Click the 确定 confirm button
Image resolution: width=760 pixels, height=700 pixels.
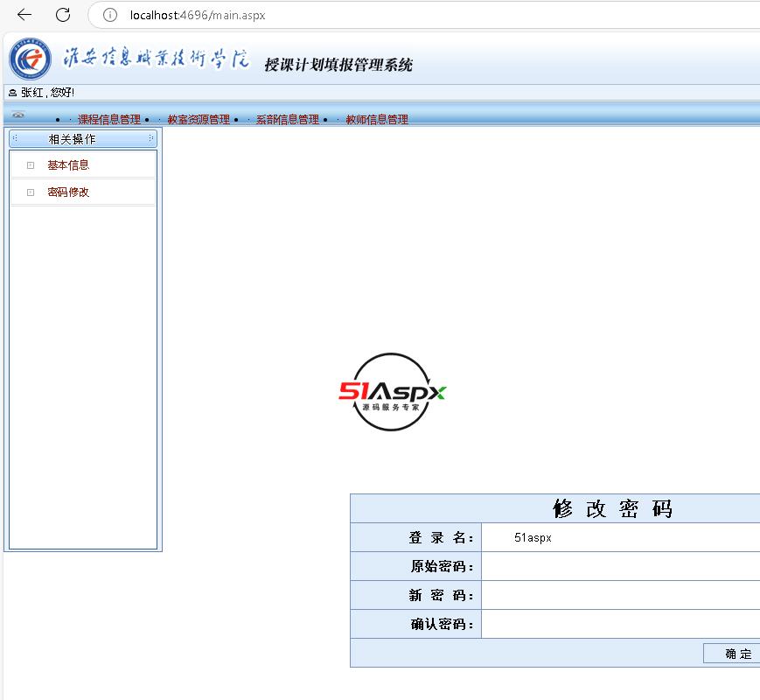point(732,654)
